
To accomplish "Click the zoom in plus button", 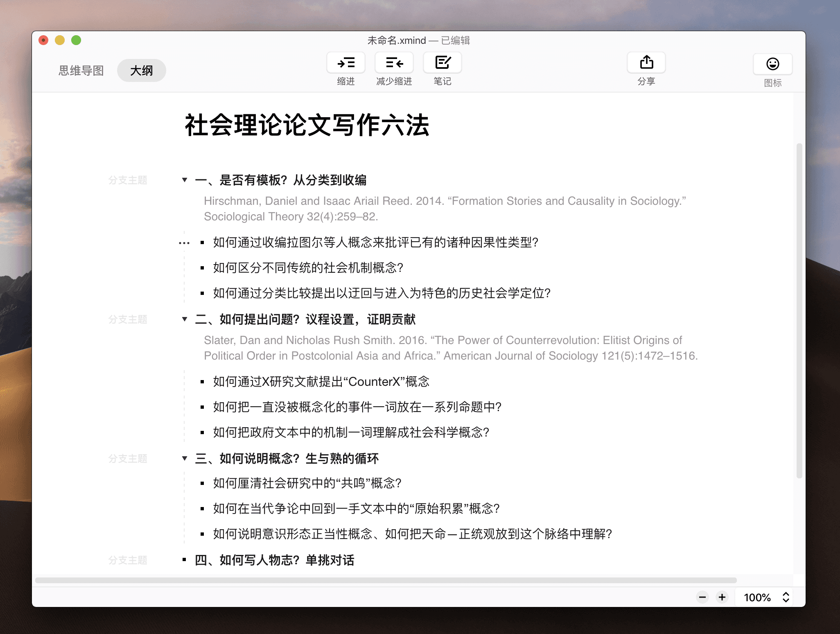I will (722, 597).
